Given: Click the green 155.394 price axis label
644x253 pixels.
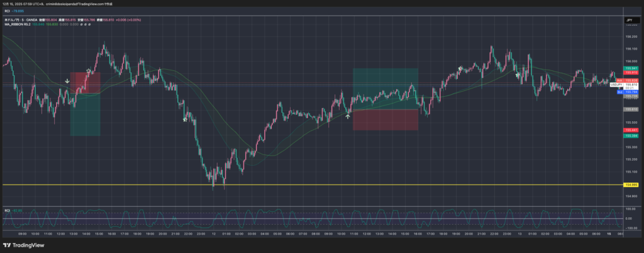Looking at the screenshot, I should coord(631,135).
